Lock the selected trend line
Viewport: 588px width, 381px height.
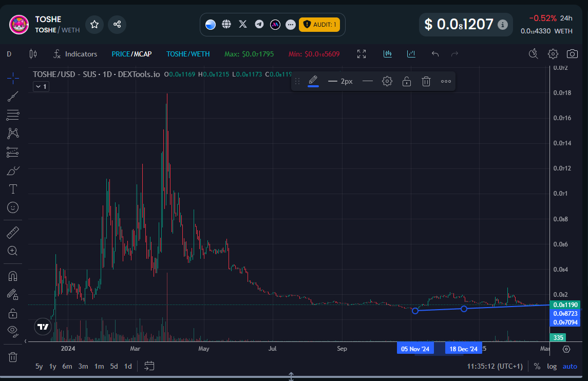click(407, 81)
